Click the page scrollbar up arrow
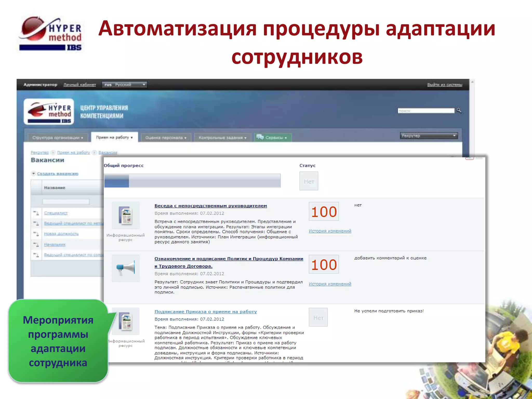This screenshot has width=532, height=399. [472, 82]
